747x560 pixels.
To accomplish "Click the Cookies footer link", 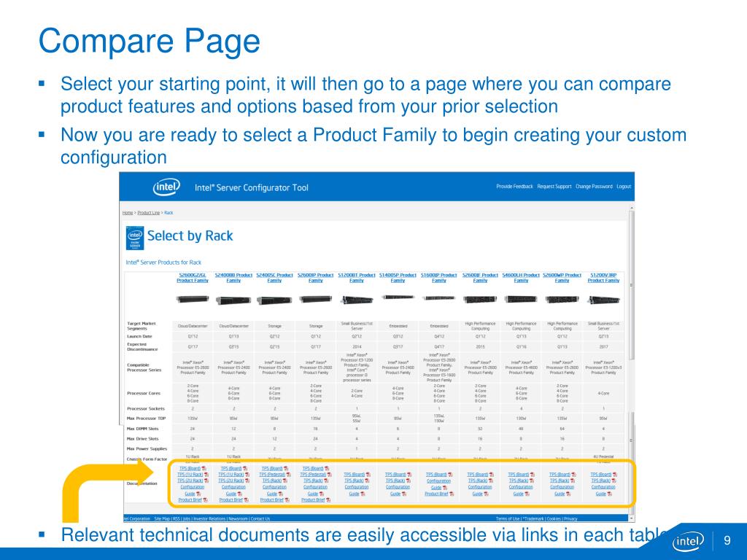I will point(554,518).
